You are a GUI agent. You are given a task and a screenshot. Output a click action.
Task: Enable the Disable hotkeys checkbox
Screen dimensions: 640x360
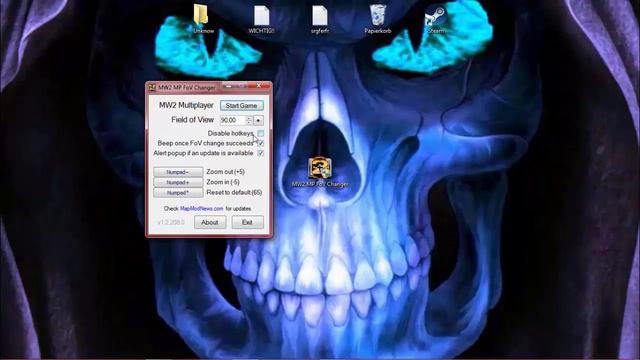(260, 133)
